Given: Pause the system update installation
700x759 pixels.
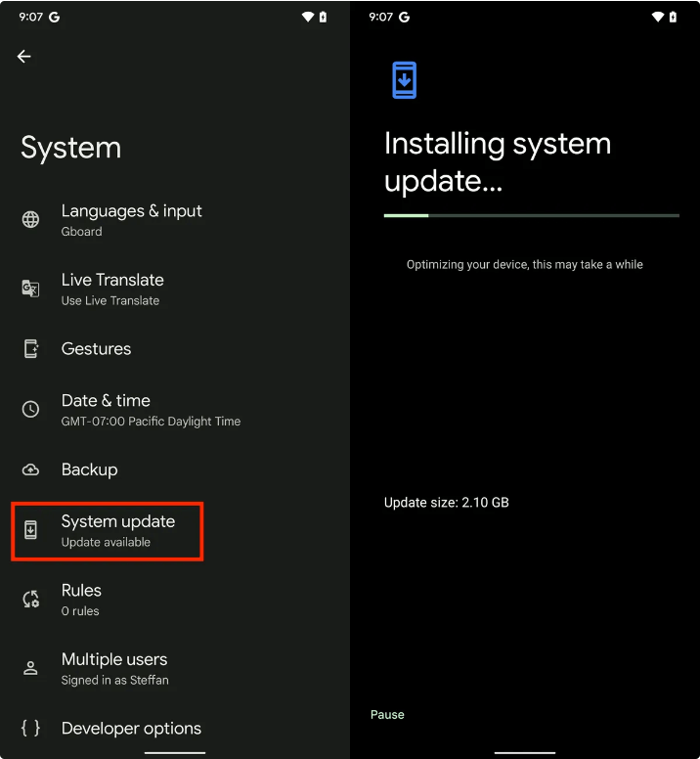Looking at the screenshot, I should pos(387,714).
